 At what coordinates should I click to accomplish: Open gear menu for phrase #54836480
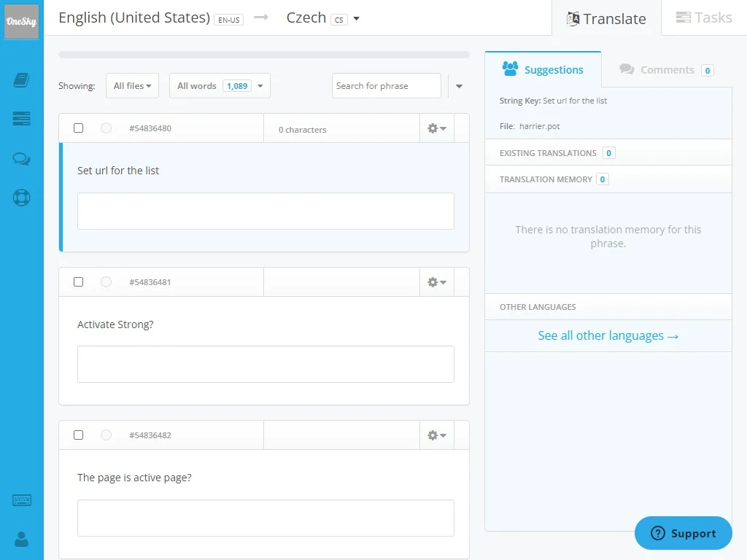[437, 128]
